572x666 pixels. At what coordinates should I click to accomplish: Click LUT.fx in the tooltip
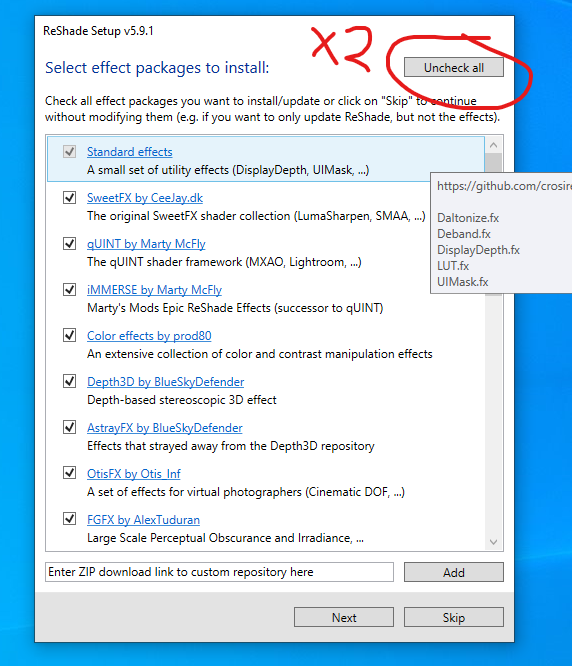[x=453, y=266]
